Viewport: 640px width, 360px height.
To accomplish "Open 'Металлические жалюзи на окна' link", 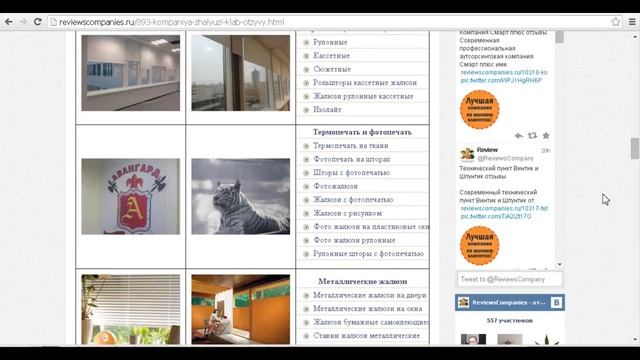I will [x=368, y=309].
